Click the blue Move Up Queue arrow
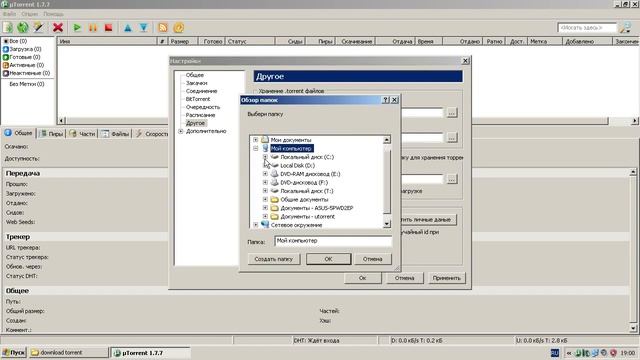This screenshot has width=640, height=360. (128, 27)
